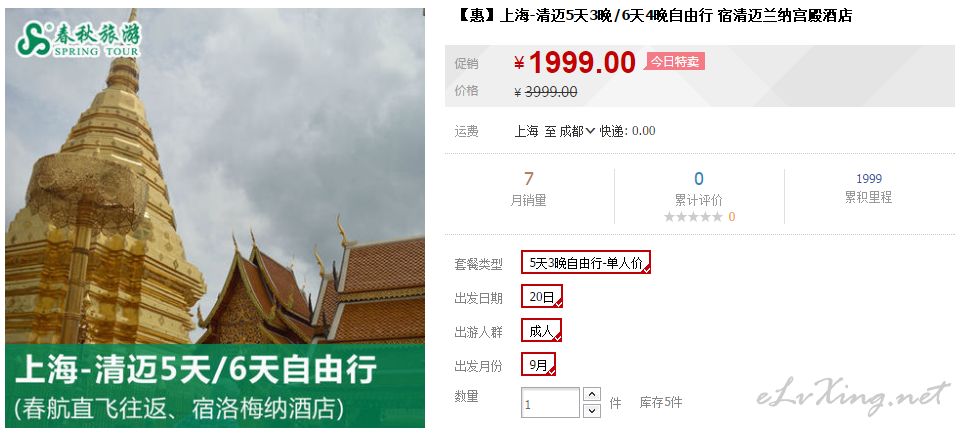Choose traveler group 成人
This screenshot has height=429, width=961.
tap(541, 331)
